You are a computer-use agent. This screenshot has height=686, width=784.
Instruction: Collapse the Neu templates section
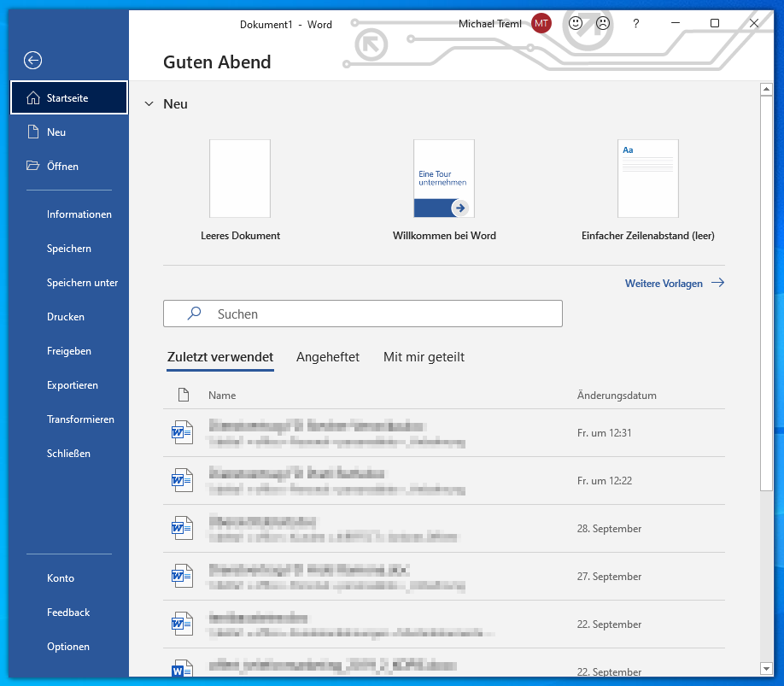point(149,104)
